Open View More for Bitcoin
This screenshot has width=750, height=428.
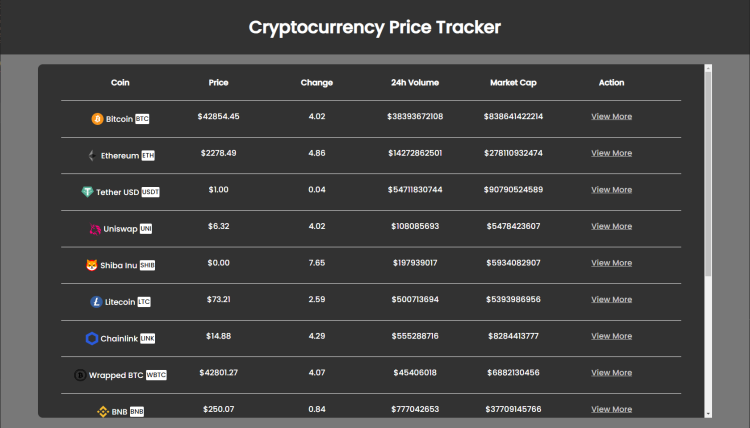click(611, 116)
